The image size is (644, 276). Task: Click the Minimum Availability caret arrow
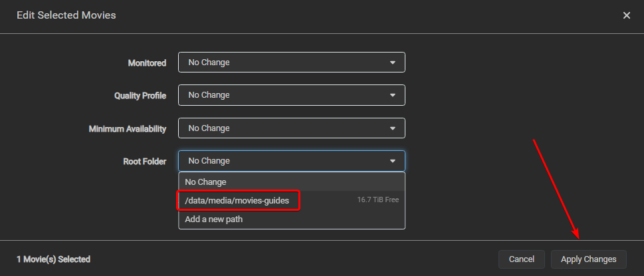coord(393,128)
